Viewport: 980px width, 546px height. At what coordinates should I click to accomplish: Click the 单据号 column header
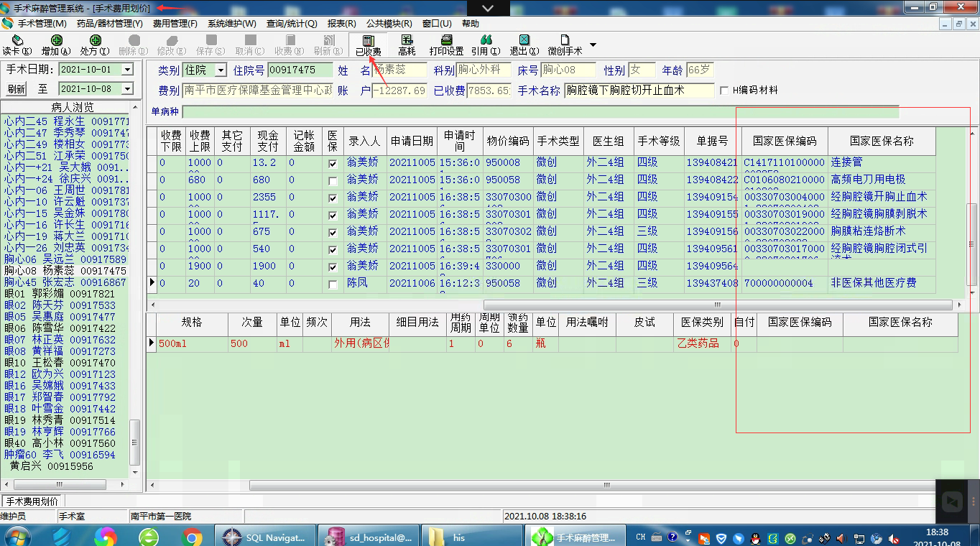pos(711,142)
